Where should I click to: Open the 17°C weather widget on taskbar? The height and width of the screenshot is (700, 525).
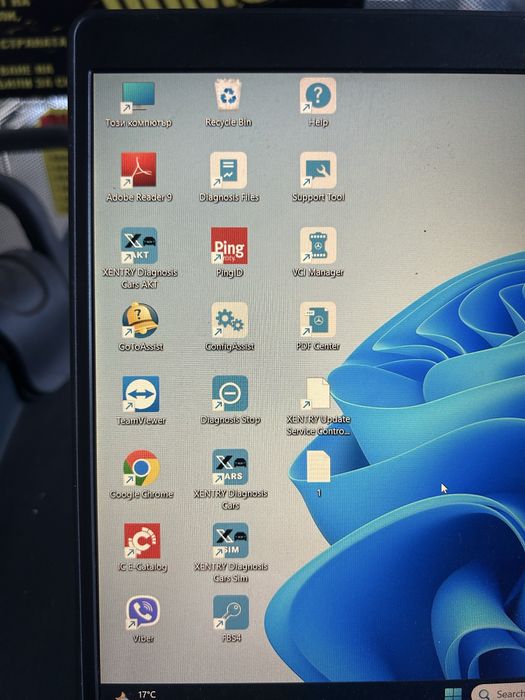pyautogui.click(x=136, y=694)
